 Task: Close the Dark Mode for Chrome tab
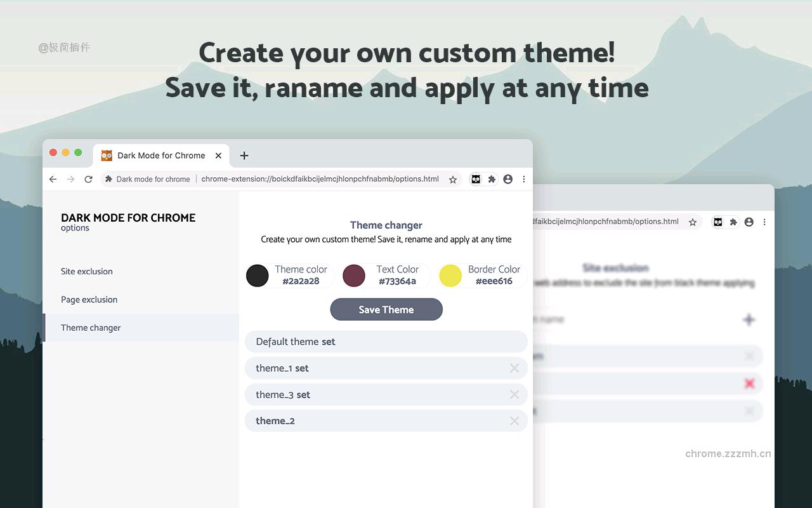coord(218,156)
